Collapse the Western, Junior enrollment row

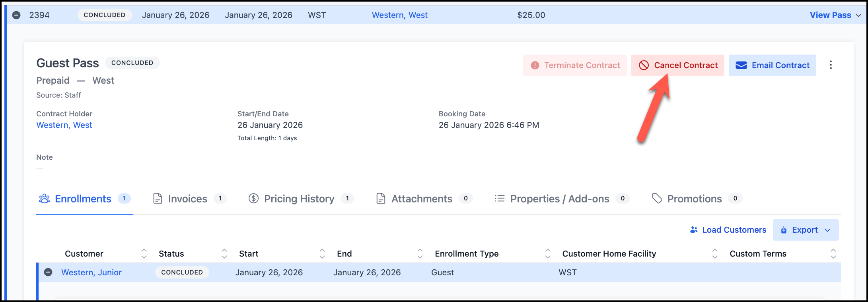pyautogui.click(x=48, y=273)
